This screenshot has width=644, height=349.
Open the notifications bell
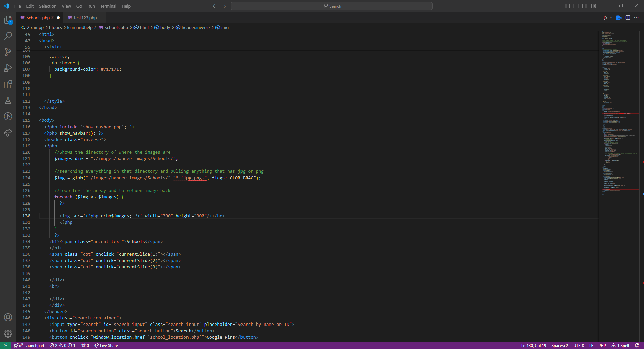[637, 345]
